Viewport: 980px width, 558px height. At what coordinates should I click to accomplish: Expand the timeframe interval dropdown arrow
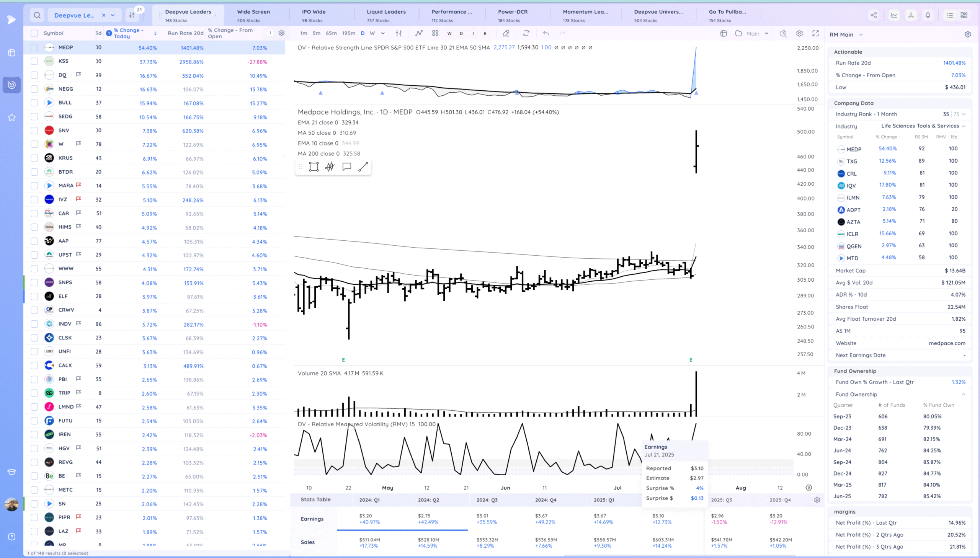tap(382, 33)
